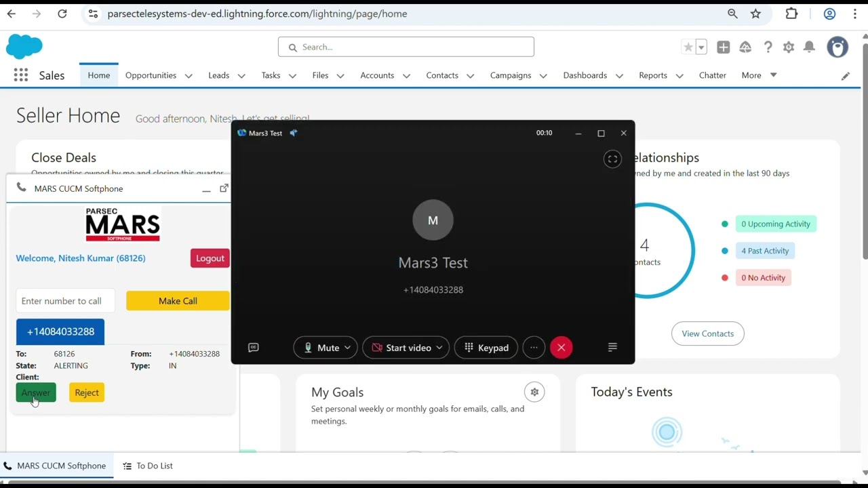The width and height of the screenshot is (868, 488).
Task: Click the browser back arrow
Action: pos(12,14)
